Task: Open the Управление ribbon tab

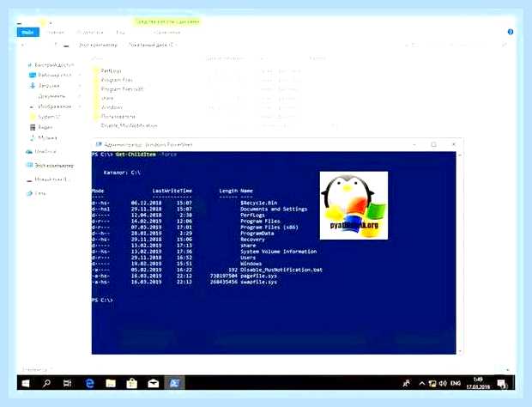Action: (166, 33)
